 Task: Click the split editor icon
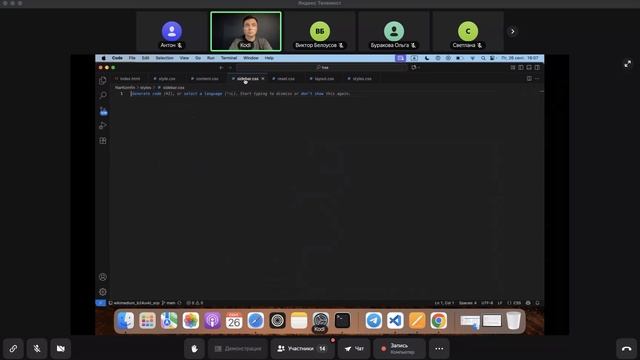[529, 79]
